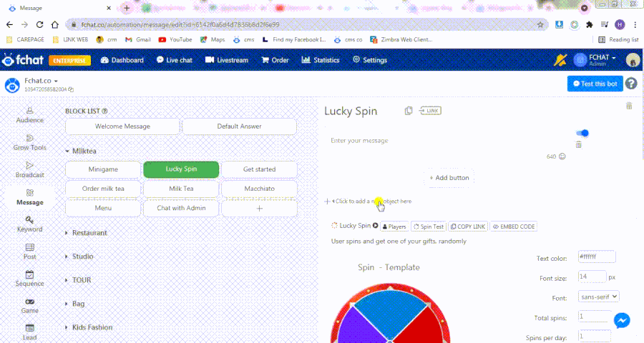Click the Add button option
The width and height of the screenshot is (644, 343).
click(449, 178)
